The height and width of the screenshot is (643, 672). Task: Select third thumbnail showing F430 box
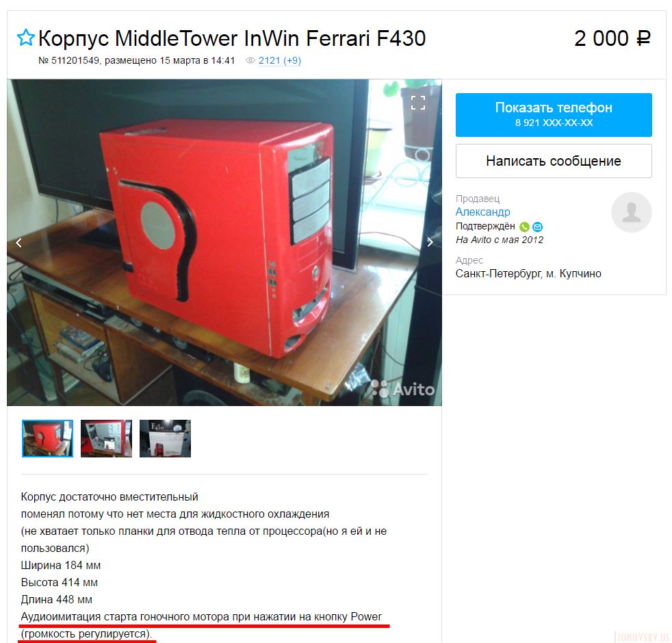(x=165, y=438)
